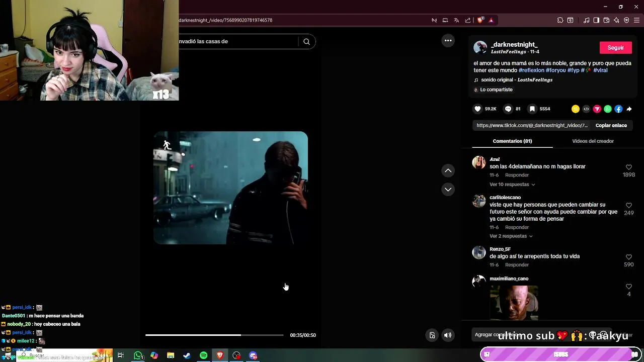Viewport: 644px width, 362px height.
Task: Open the browser hamburger main menu
Action: (x=637, y=21)
